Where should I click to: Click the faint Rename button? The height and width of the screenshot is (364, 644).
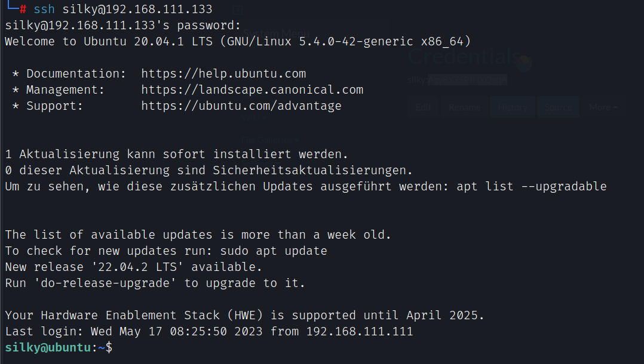(464, 107)
